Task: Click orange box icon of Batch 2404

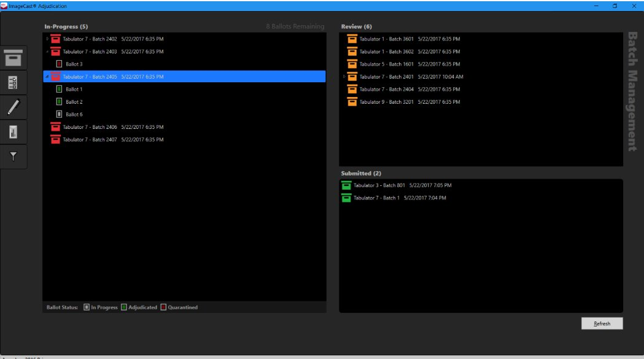Action: coord(352,89)
